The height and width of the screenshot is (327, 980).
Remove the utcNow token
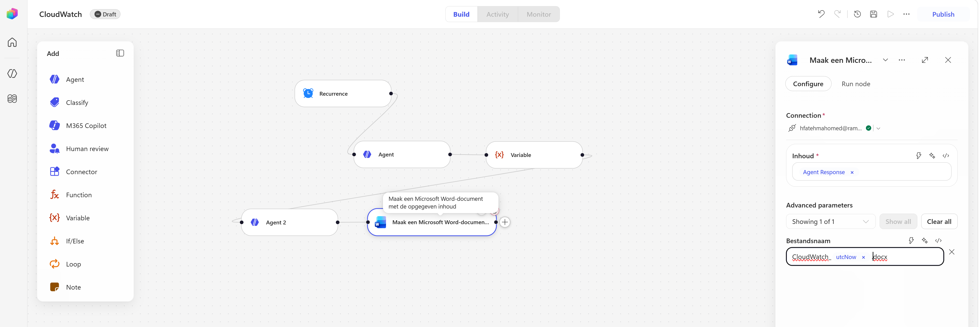[x=863, y=257]
